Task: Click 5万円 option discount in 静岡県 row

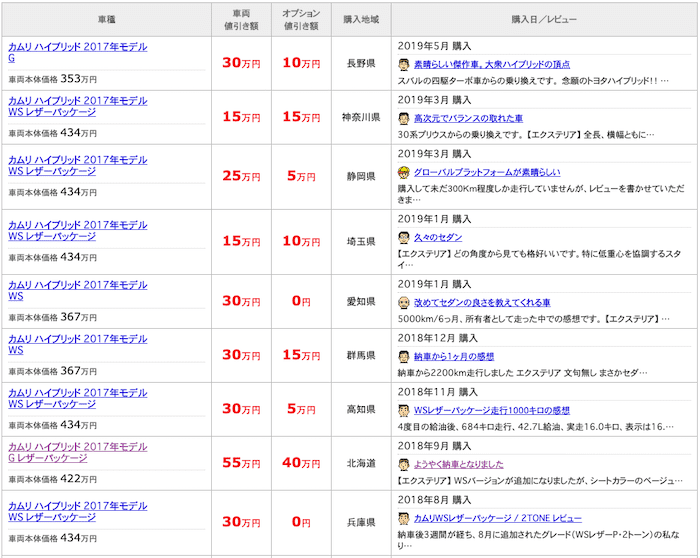Action: [301, 176]
